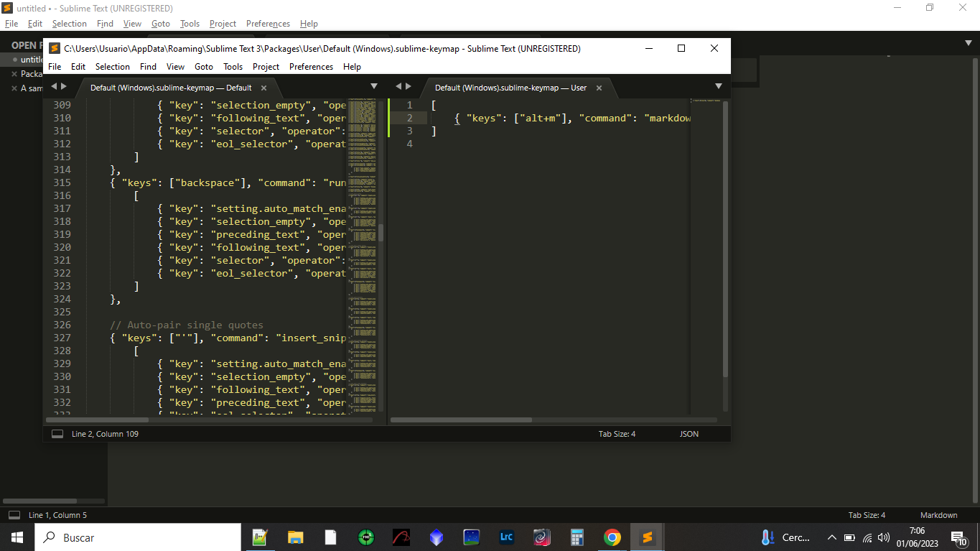Open Windows Start menu
This screenshot has height=551, width=980.
coord(17,537)
